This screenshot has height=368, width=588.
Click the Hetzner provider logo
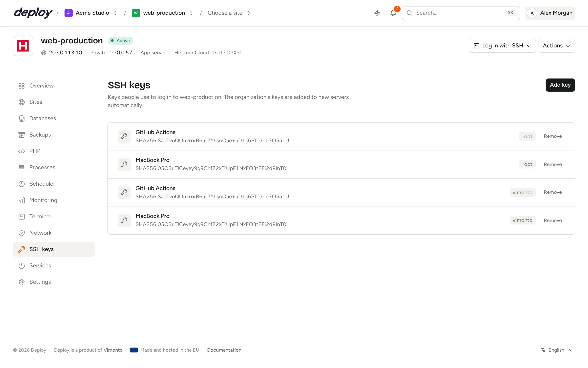pos(23,46)
